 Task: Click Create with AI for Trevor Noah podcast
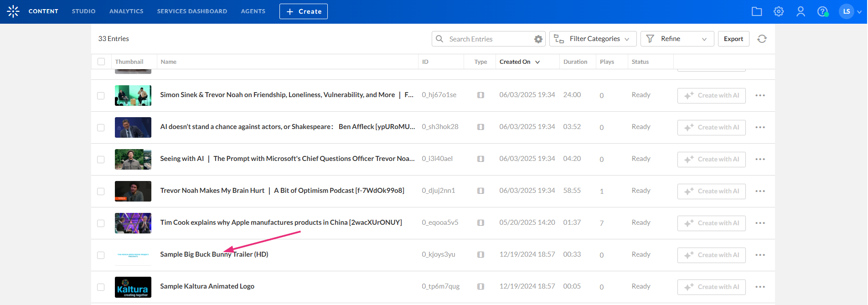[x=711, y=191]
